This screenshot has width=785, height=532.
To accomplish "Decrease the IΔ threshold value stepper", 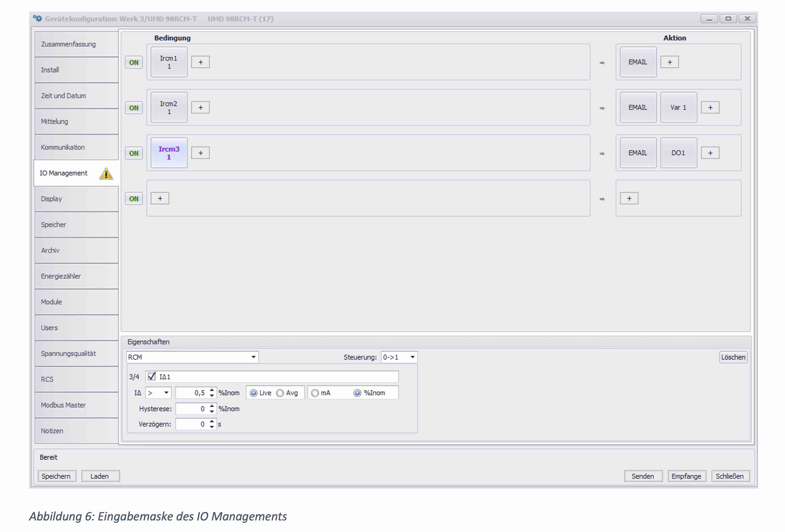I will coord(212,396).
